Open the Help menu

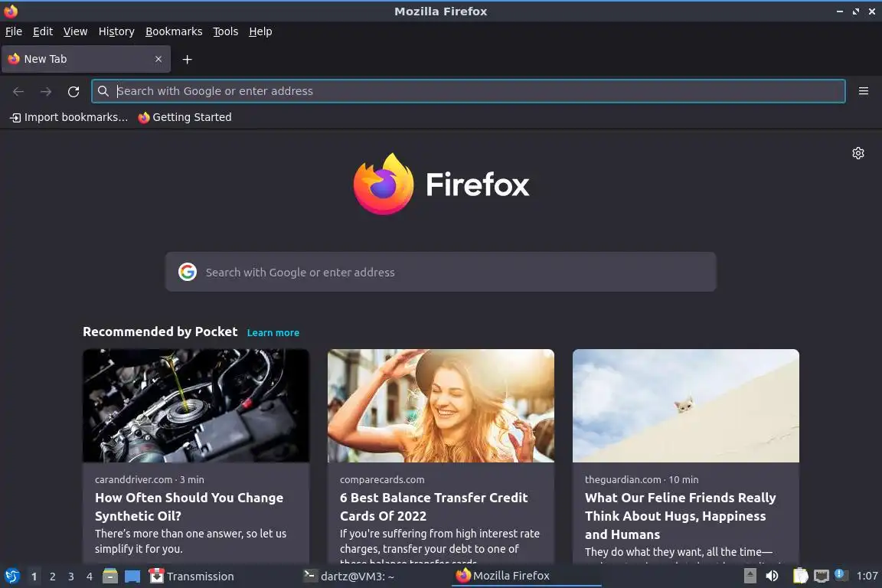[x=260, y=31]
